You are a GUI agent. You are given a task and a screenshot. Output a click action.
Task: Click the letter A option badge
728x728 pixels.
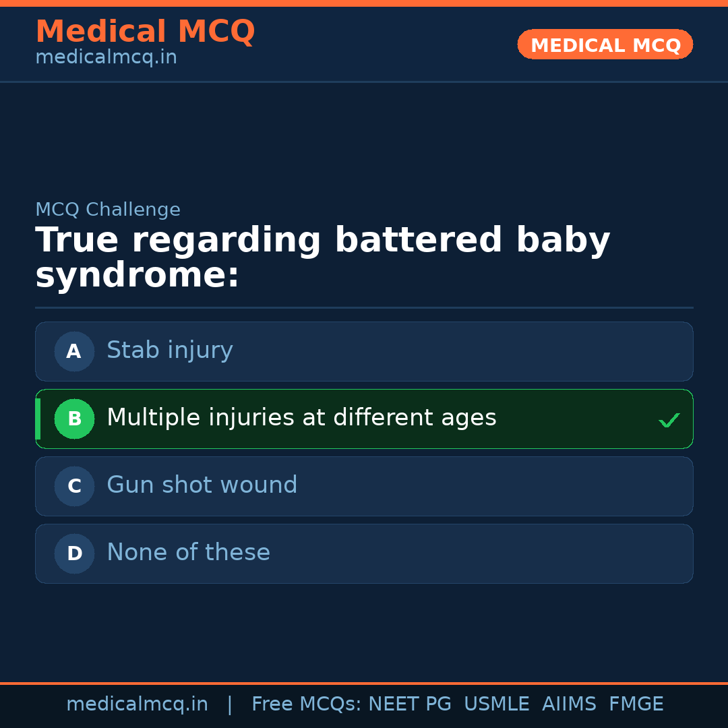pyautogui.click(x=74, y=351)
